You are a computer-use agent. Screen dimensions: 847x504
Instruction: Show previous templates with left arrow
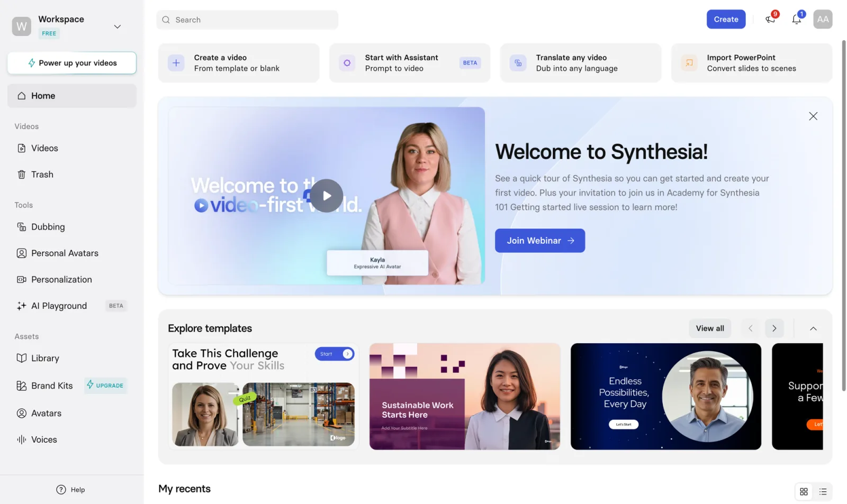[750, 328]
